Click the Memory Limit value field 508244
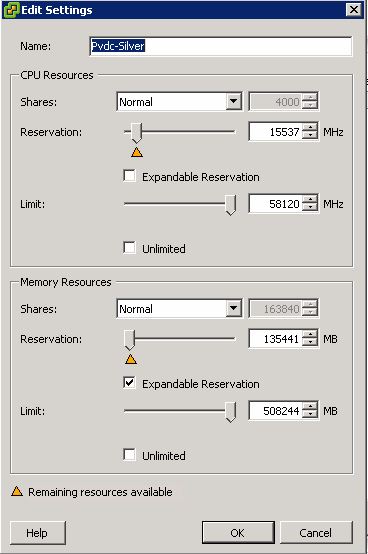Image resolution: width=368 pixels, height=554 pixels. point(276,411)
